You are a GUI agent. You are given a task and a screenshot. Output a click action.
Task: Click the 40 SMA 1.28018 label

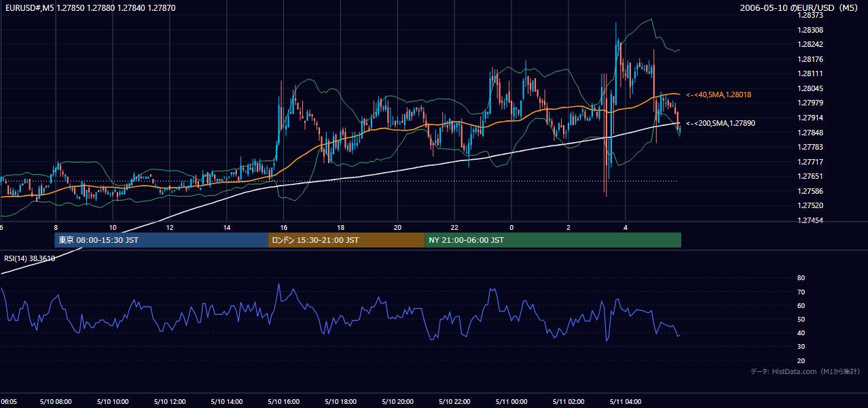tap(719, 95)
